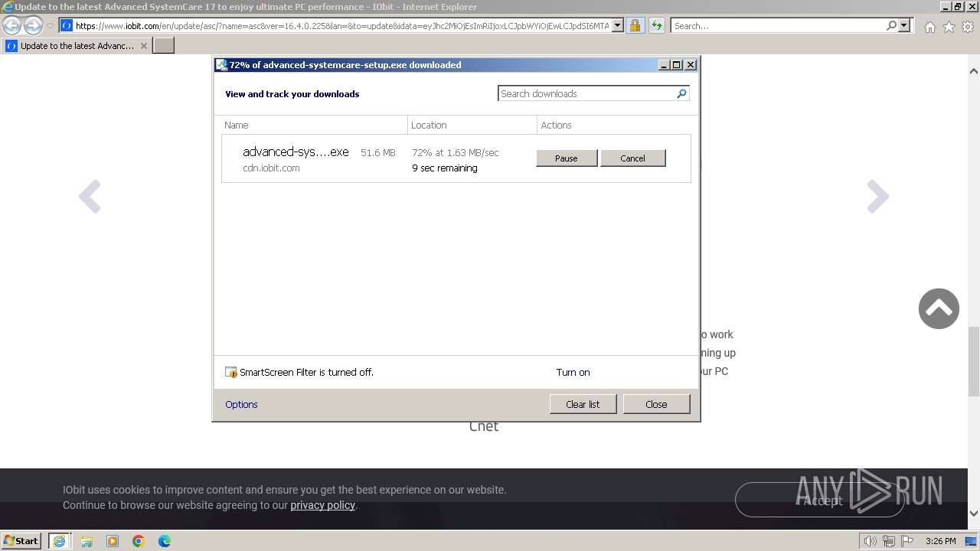Click the Location column header
980x551 pixels.
[472, 125]
